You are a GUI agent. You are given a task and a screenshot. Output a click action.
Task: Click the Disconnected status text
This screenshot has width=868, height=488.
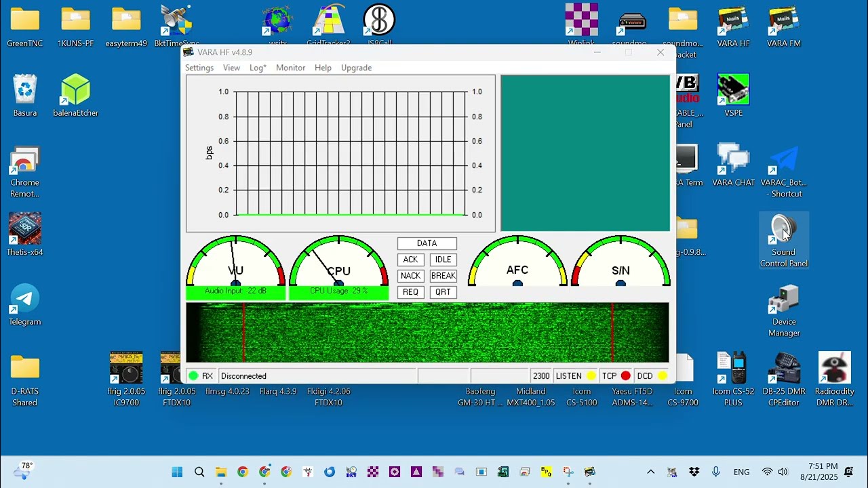click(243, 376)
